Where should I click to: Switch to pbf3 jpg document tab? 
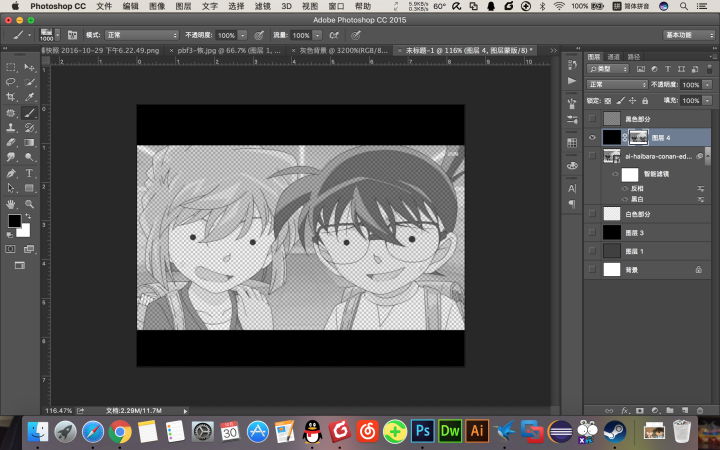coord(229,51)
